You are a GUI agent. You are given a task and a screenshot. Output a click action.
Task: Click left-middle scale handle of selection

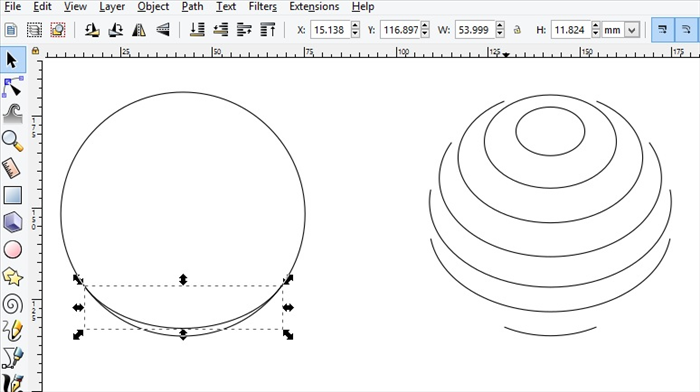point(78,307)
